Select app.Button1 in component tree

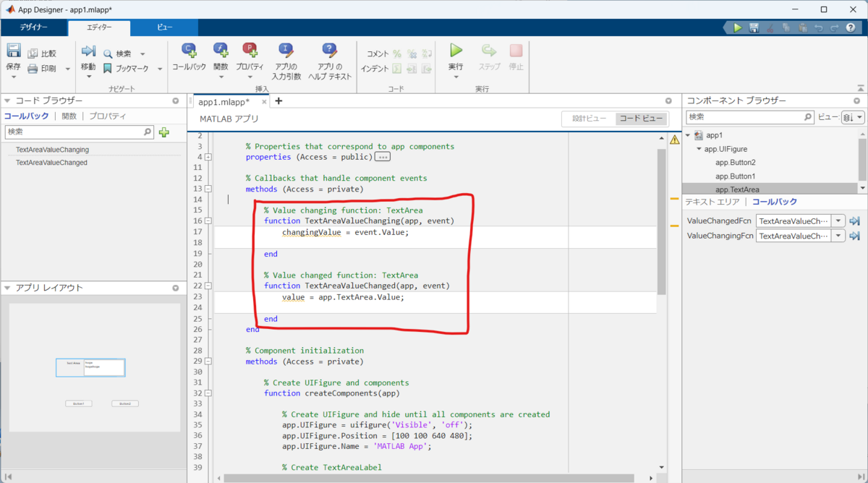pyautogui.click(x=735, y=176)
